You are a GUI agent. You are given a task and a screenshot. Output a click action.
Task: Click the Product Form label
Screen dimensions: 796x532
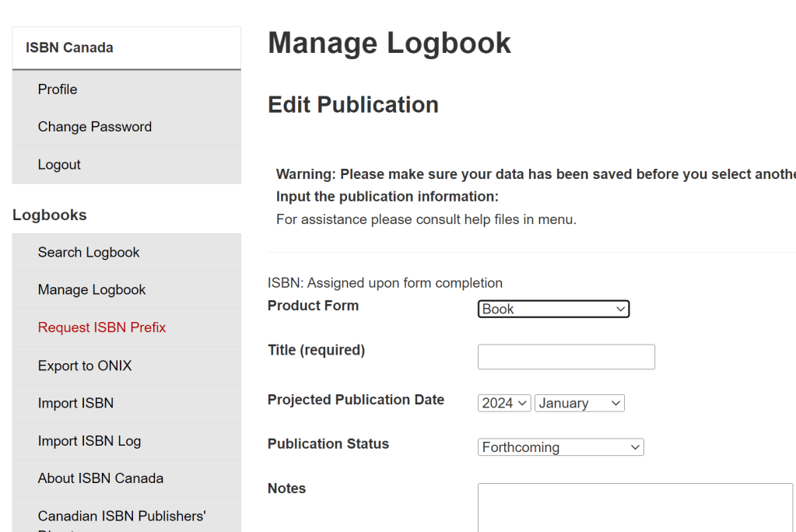pyautogui.click(x=313, y=306)
